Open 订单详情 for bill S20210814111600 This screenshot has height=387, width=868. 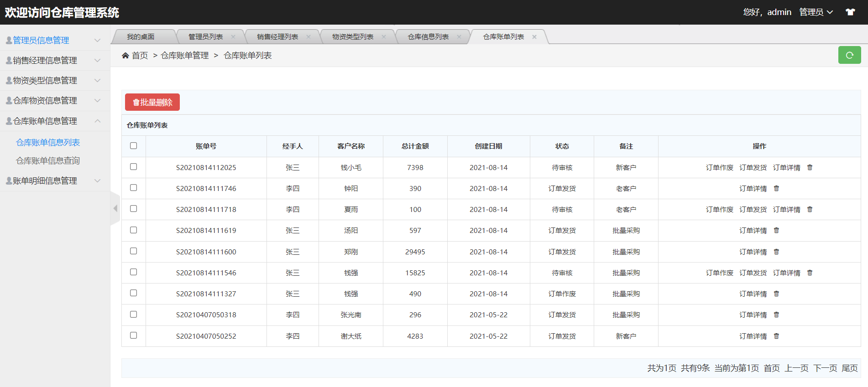tap(753, 252)
